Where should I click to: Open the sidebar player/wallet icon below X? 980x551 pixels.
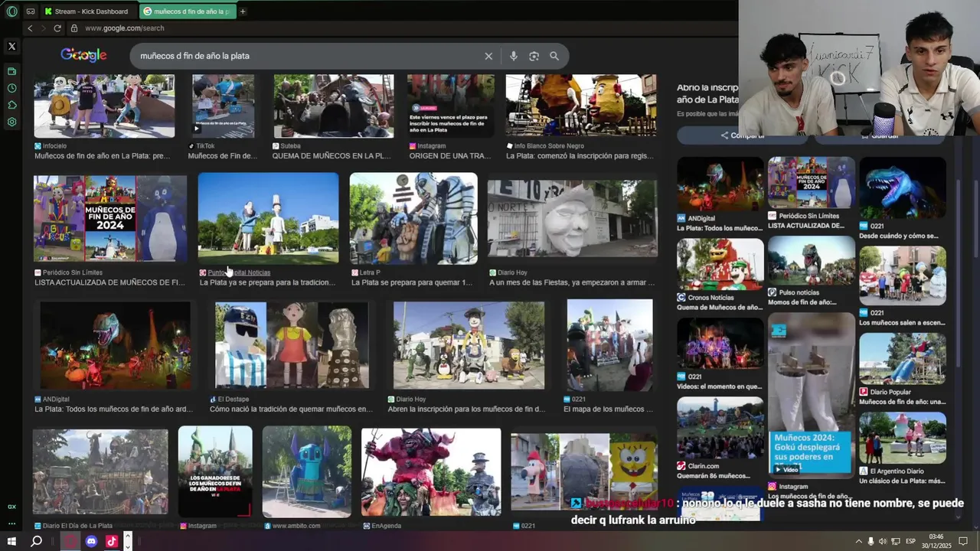(x=11, y=71)
